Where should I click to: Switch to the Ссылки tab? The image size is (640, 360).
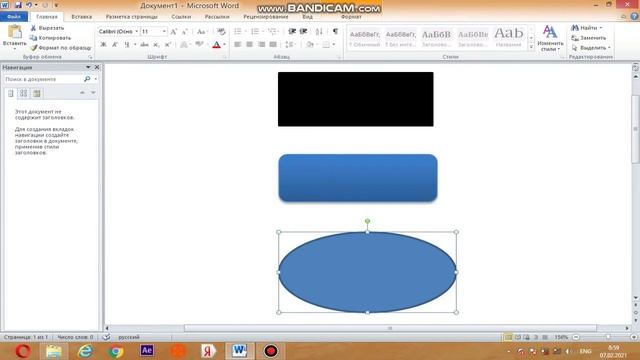181,17
